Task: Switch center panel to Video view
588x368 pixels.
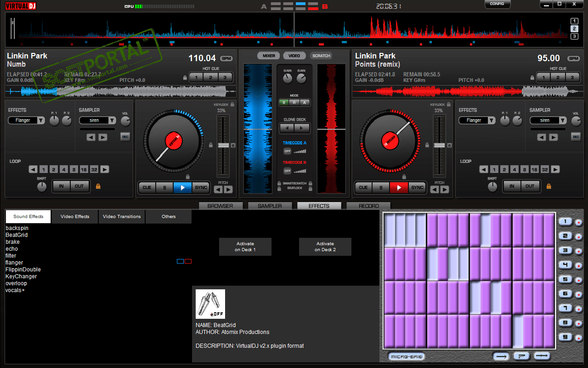Action: [x=294, y=56]
